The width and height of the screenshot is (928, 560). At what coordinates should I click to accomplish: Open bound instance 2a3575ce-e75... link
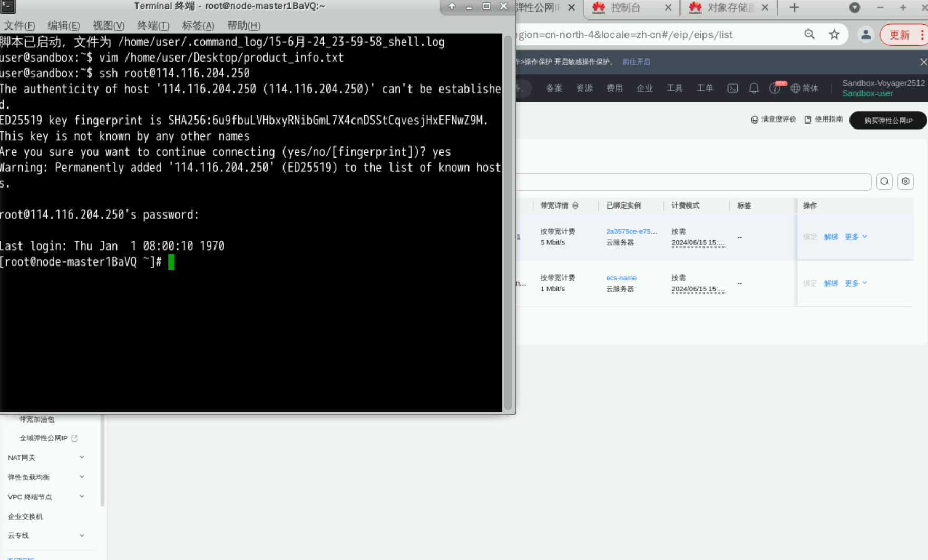631,231
